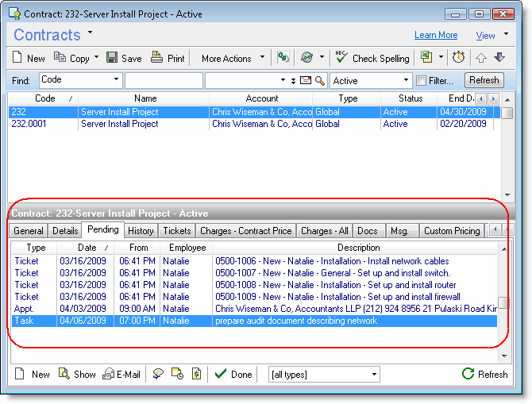The height and width of the screenshot is (404, 532).
Task: Click the Check Spelling icon
Action: click(x=341, y=58)
